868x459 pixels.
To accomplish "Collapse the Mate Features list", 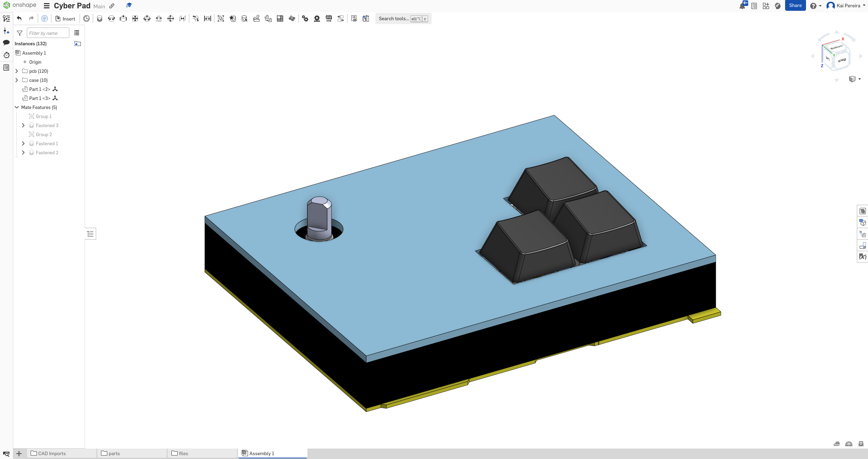I will click(x=17, y=107).
